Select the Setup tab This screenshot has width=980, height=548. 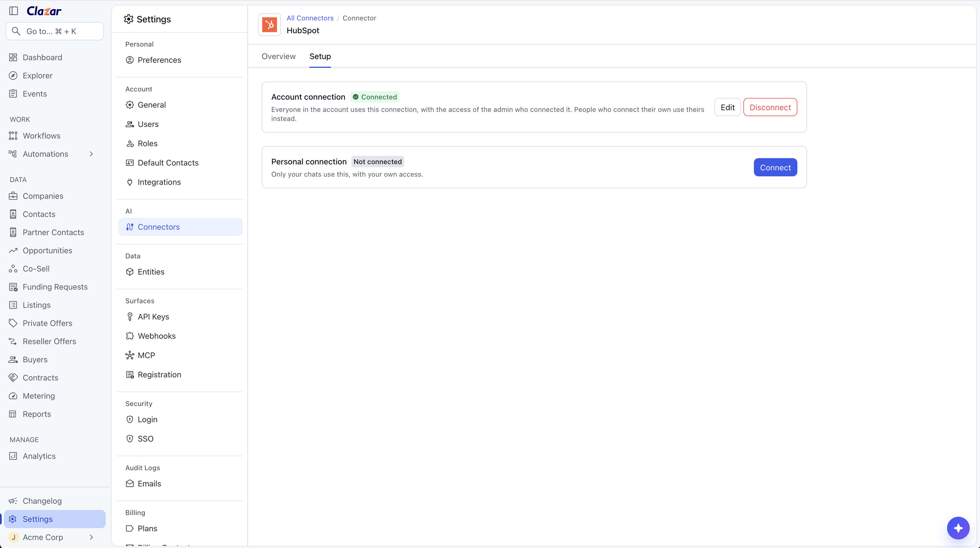[x=320, y=56]
